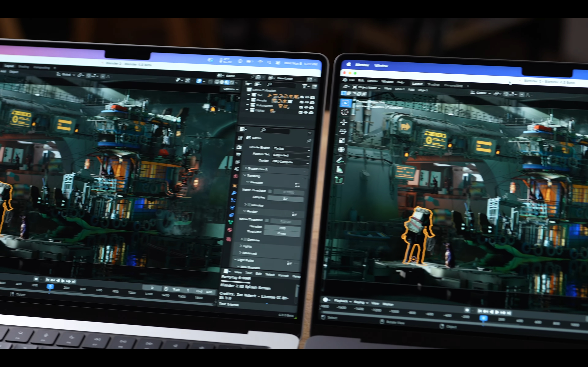588x367 pixels.
Task: Enable render Noise Threshold checkbox
Action: point(267,220)
